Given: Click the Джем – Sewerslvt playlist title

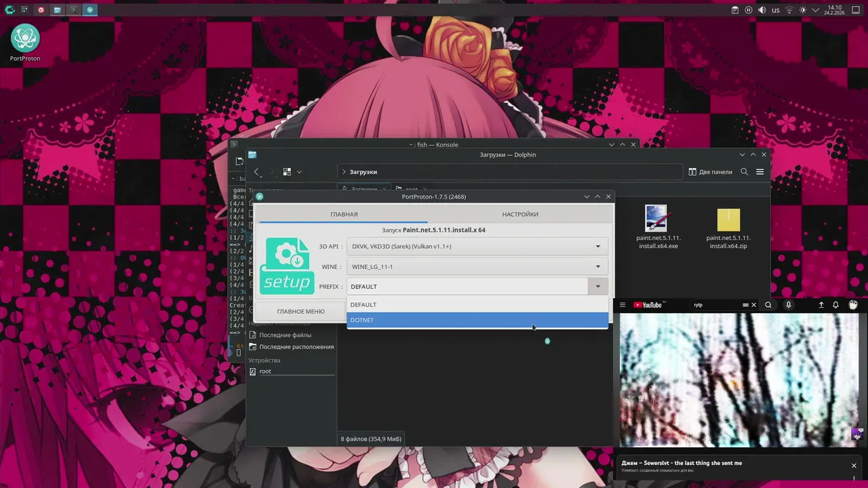Looking at the screenshot, I should 682,463.
